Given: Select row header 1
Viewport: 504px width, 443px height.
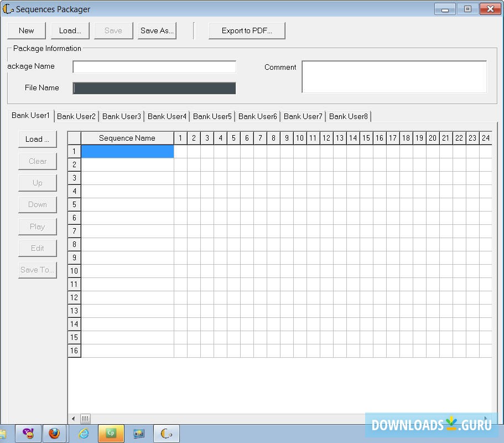Looking at the screenshot, I should pos(74,151).
